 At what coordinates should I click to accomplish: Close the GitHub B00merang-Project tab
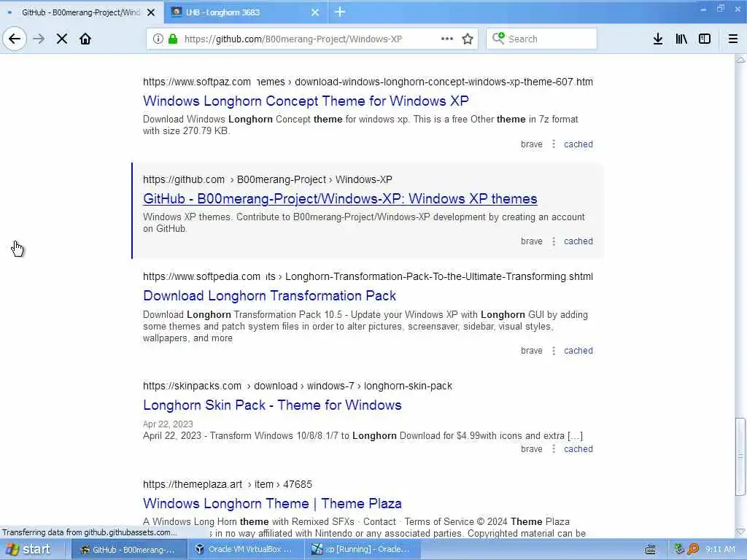coord(151,12)
